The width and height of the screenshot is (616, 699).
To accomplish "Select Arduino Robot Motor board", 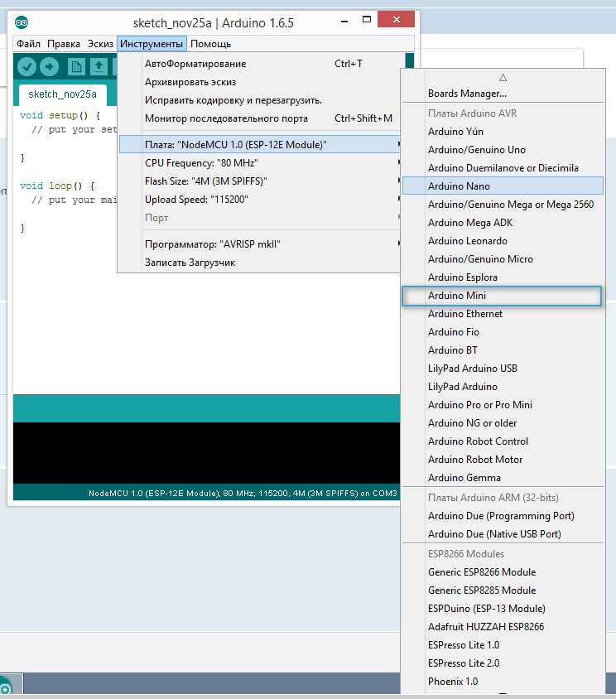I will (x=503, y=460).
